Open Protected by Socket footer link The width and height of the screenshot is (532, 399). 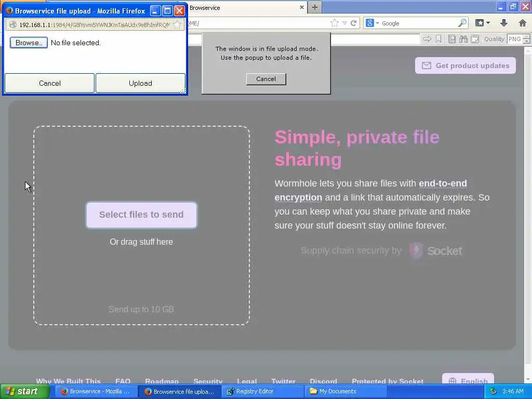coord(388,381)
